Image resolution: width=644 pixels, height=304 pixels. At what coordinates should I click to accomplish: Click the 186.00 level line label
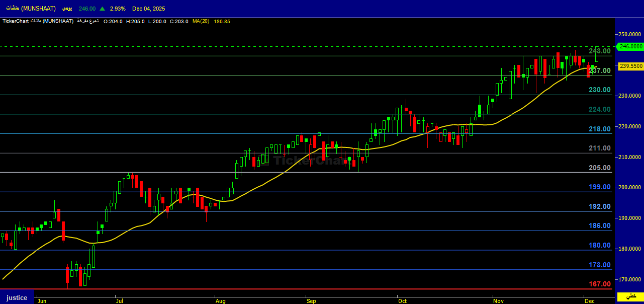coord(600,226)
